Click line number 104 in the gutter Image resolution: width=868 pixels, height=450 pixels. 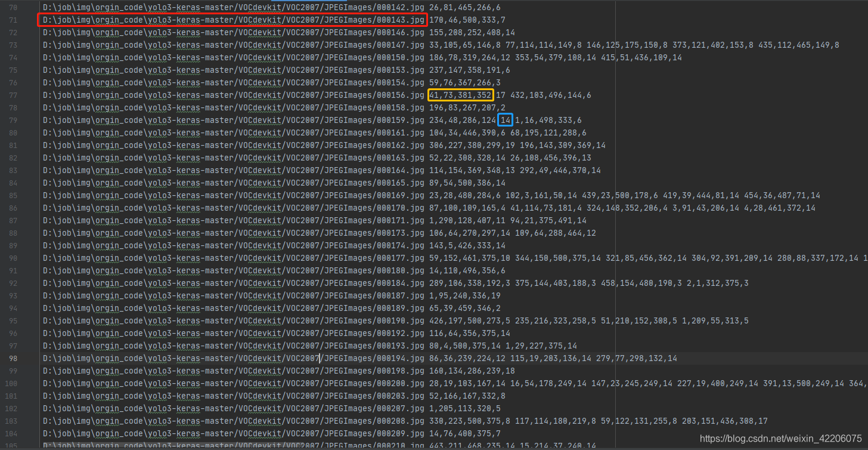tap(11, 434)
